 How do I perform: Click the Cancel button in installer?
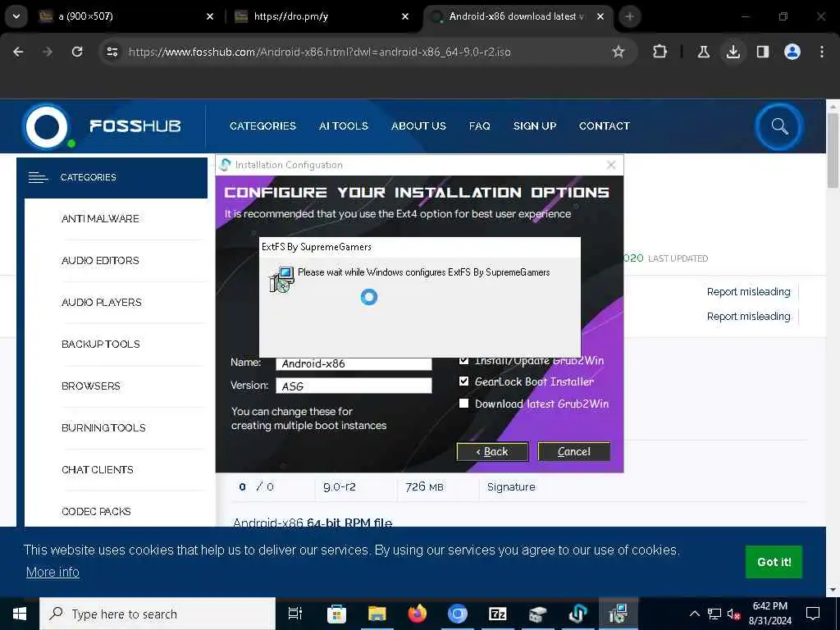(x=573, y=452)
